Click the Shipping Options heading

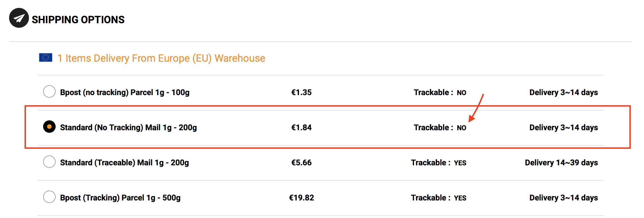pos(78,20)
